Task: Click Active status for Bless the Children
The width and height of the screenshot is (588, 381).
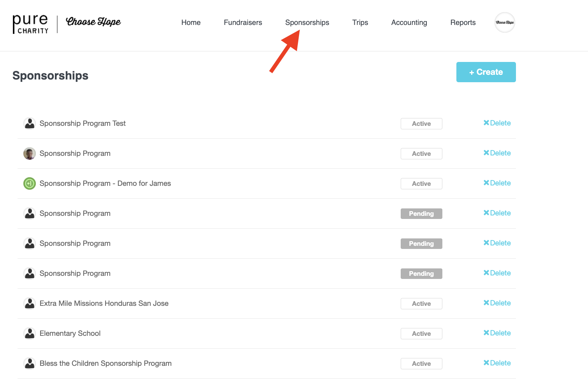Action: [421, 363]
